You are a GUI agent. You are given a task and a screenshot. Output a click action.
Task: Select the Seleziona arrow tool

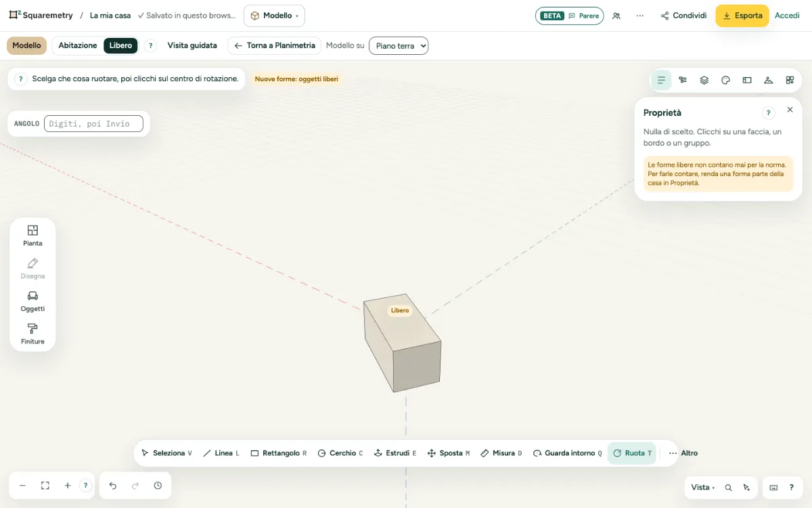[166, 453]
